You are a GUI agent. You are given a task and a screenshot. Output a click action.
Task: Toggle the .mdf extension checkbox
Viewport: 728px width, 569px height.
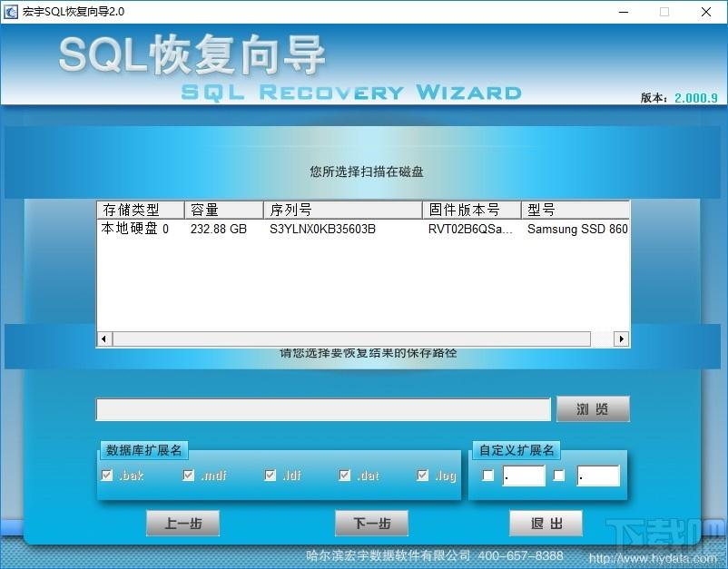pos(189,476)
